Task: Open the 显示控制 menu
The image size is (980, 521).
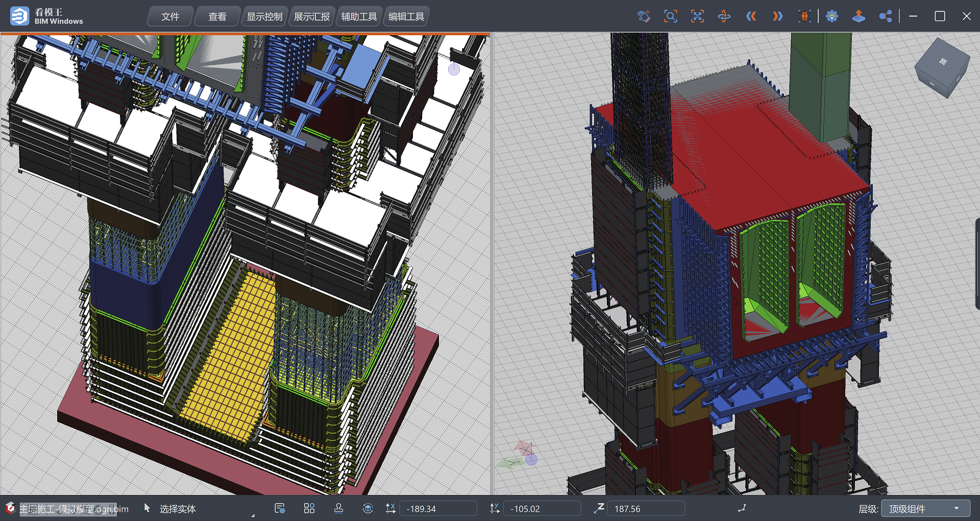Action: [x=264, y=17]
